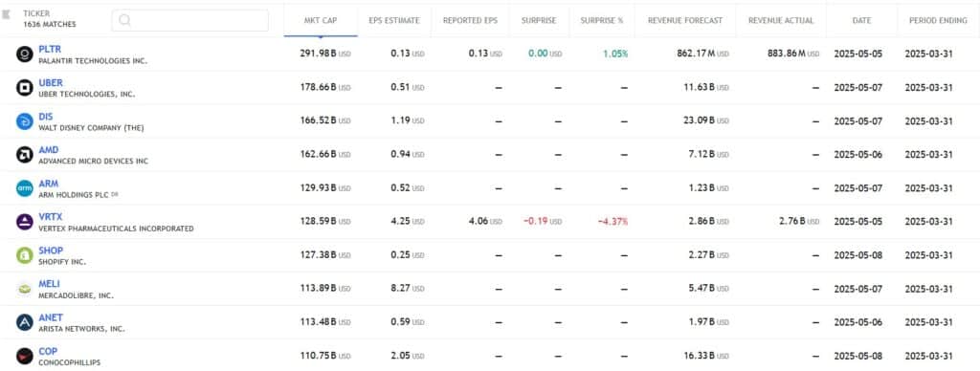The image size is (980, 371).
Task: Click Palantir surprise value 0.00
Action: [545, 54]
